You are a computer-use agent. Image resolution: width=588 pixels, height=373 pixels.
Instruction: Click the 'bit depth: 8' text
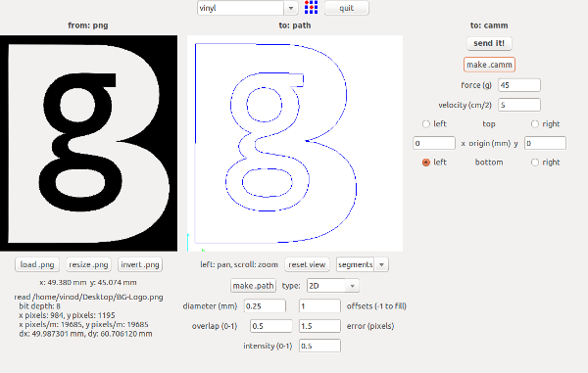tap(40, 306)
